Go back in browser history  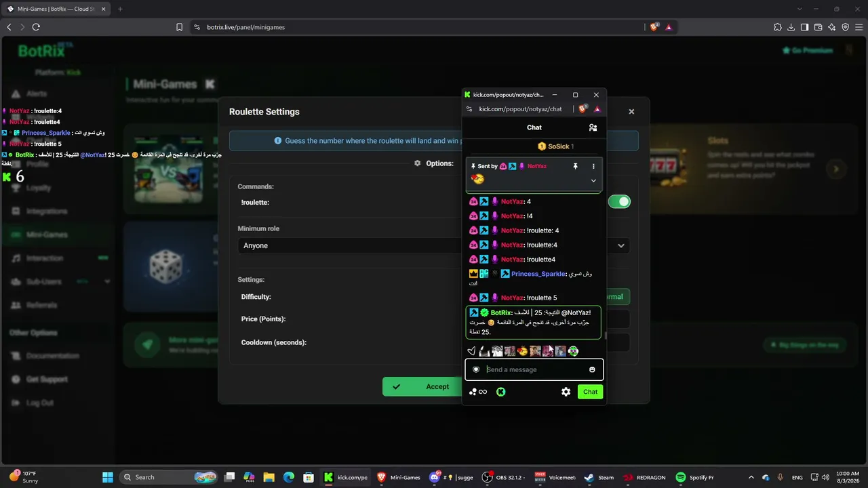[9, 27]
